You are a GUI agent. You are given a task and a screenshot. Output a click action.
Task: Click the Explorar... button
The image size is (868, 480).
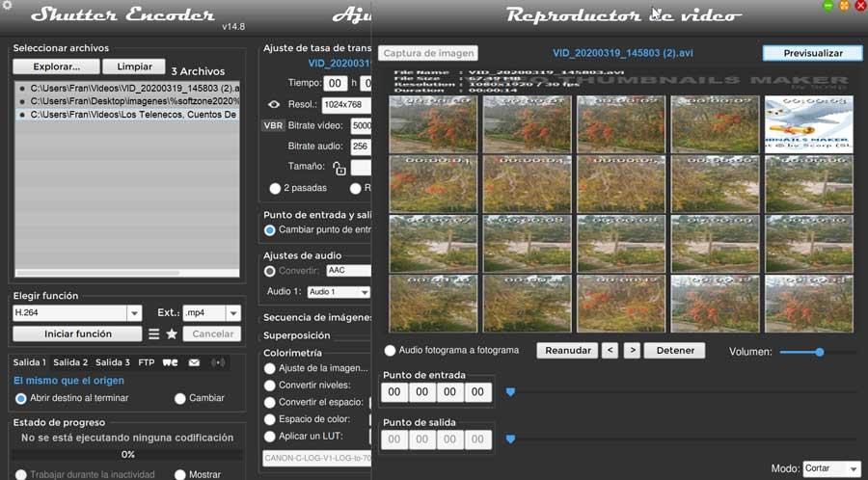(x=57, y=67)
